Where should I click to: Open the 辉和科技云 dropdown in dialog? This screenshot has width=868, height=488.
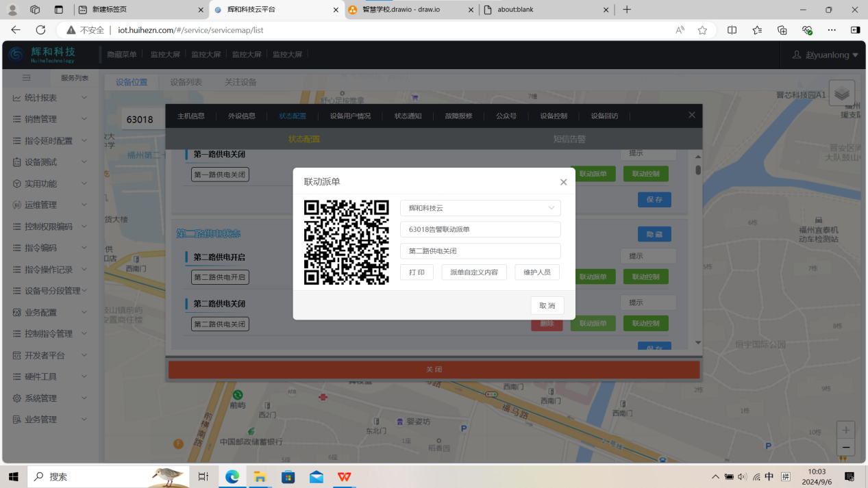click(480, 208)
